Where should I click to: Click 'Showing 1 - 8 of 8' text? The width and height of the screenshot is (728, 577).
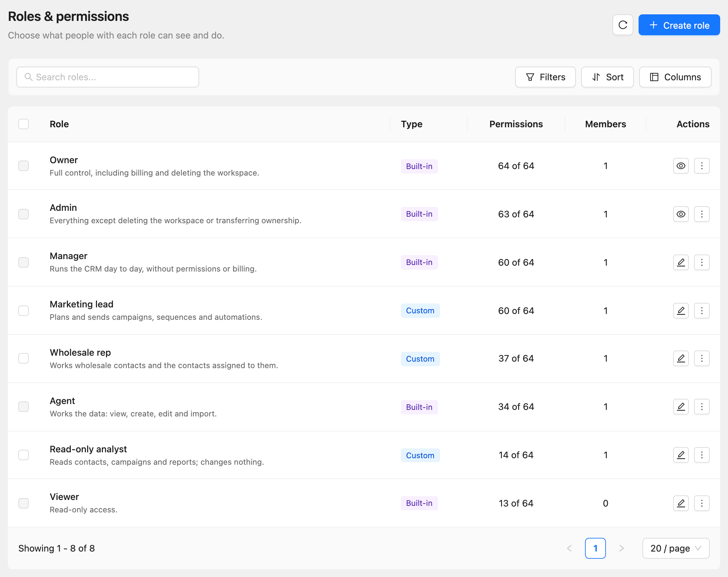point(56,548)
